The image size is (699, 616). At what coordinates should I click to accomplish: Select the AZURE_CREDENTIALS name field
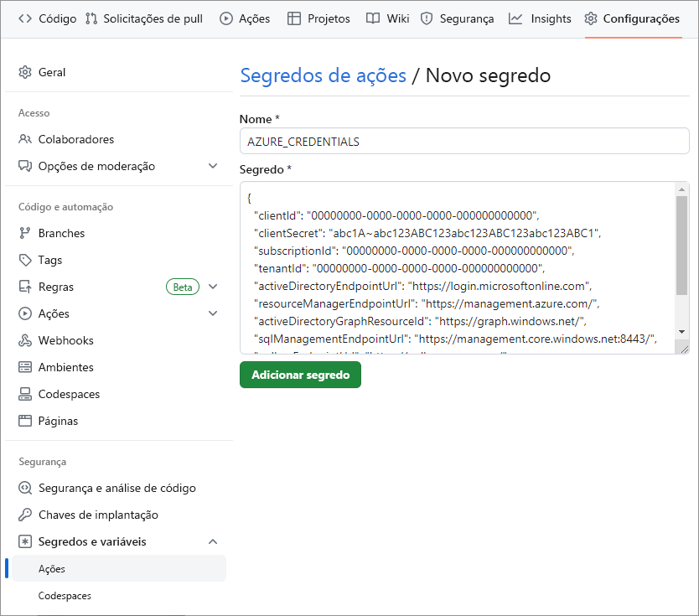click(x=463, y=140)
